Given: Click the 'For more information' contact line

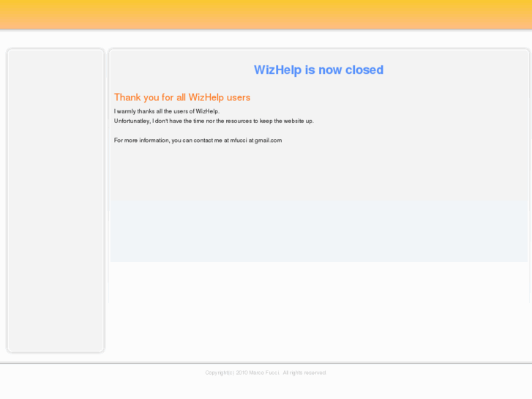Looking at the screenshot, I should 198,141.
